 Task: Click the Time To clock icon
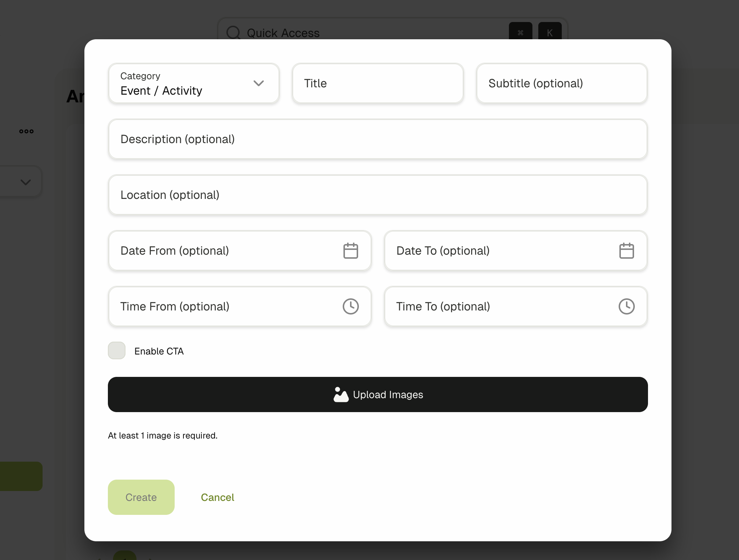pos(626,306)
